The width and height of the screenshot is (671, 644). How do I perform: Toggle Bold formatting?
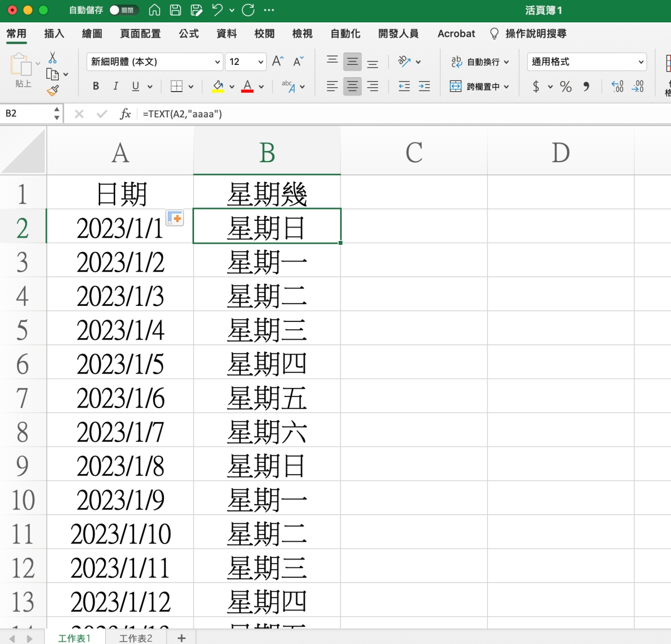coord(96,86)
